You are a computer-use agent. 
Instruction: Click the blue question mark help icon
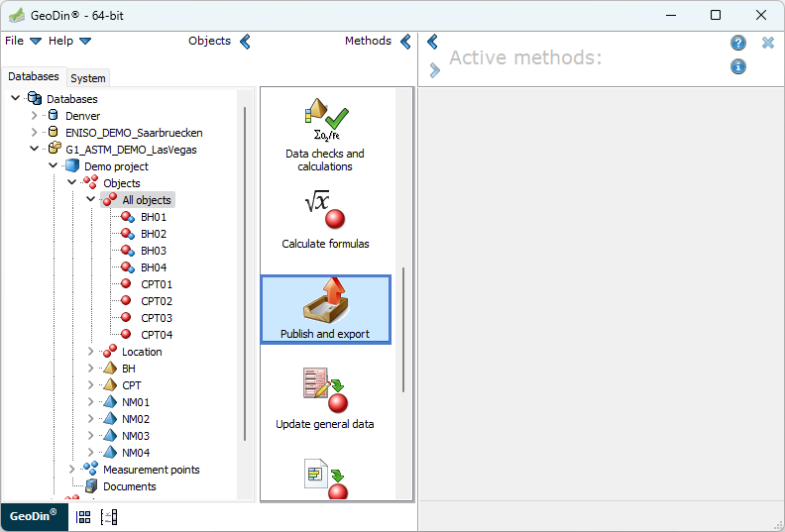coord(738,43)
